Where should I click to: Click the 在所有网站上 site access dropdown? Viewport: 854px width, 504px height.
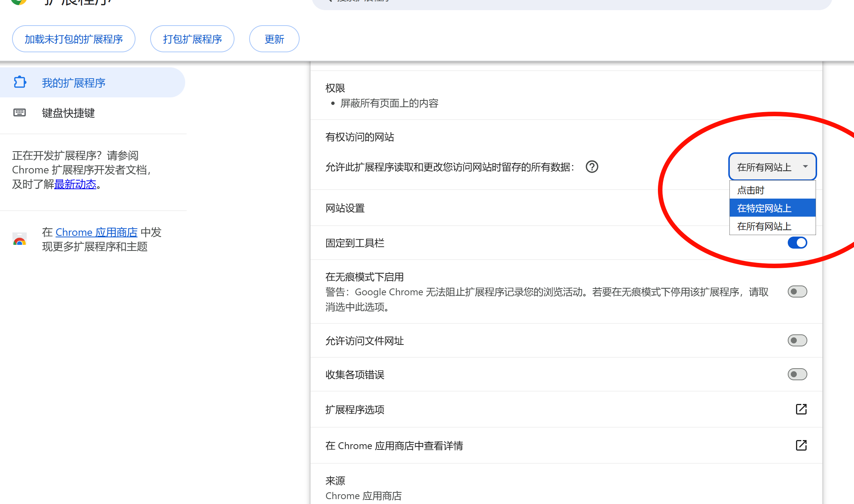point(772,167)
